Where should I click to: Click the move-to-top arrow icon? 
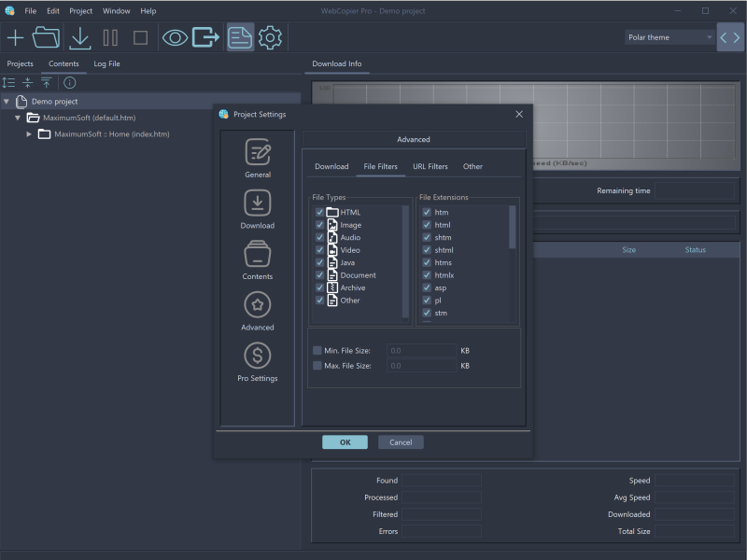[x=46, y=83]
